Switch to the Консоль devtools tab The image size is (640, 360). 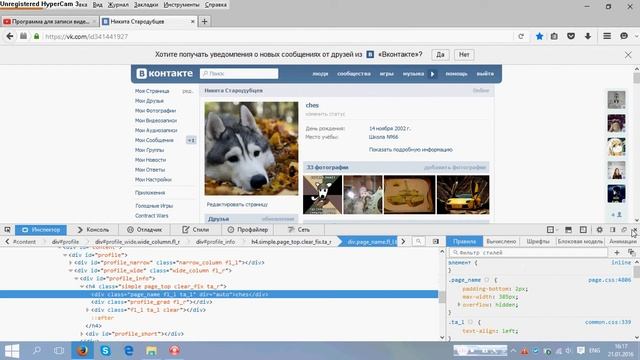pos(93,230)
